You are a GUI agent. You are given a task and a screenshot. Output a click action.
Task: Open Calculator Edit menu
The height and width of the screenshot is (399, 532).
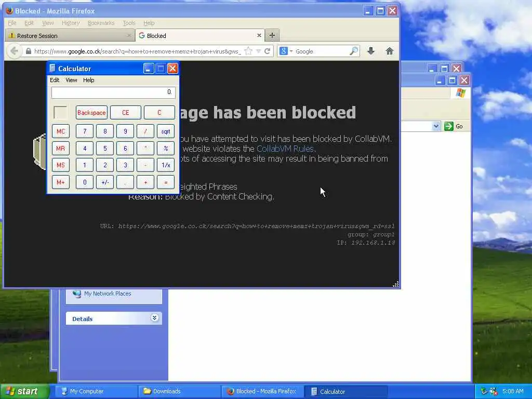(55, 80)
